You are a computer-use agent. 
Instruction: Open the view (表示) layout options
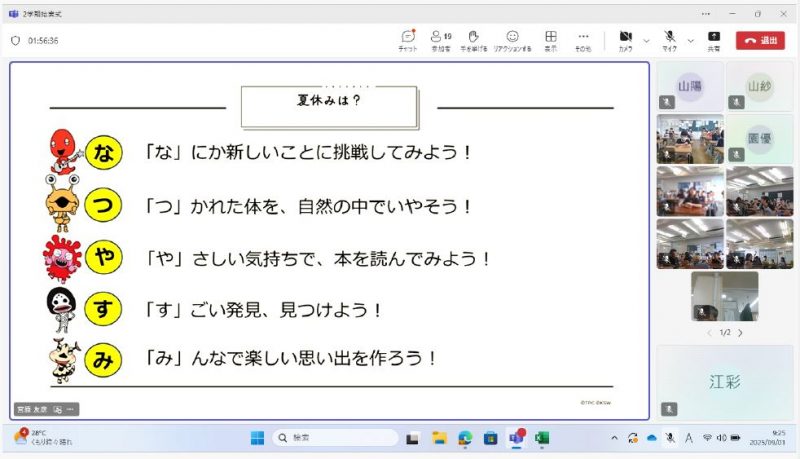(550, 39)
